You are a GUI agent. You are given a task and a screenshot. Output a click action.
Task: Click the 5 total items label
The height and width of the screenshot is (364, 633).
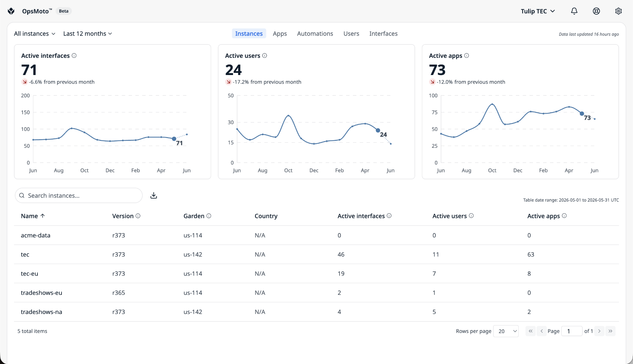tap(32, 331)
